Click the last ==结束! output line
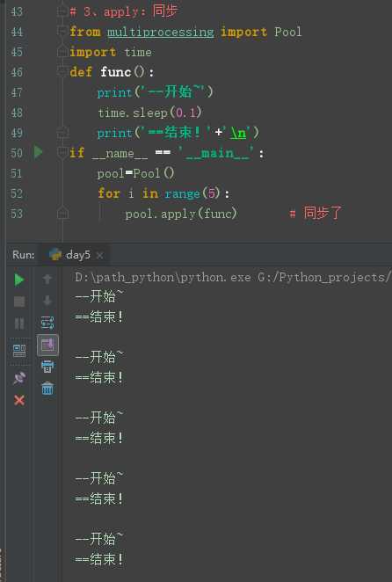392x582 pixels. (98, 558)
